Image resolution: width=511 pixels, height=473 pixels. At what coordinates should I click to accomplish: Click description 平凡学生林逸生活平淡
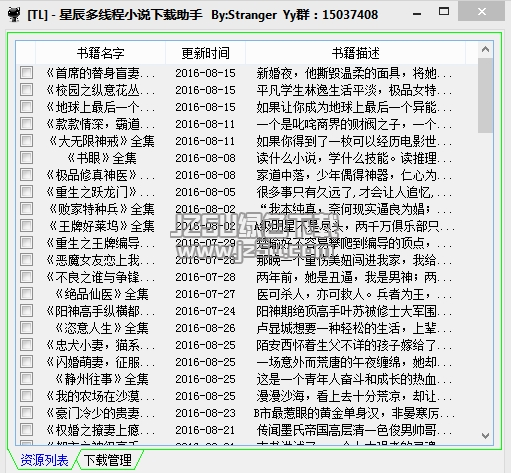[x=354, y=90]
